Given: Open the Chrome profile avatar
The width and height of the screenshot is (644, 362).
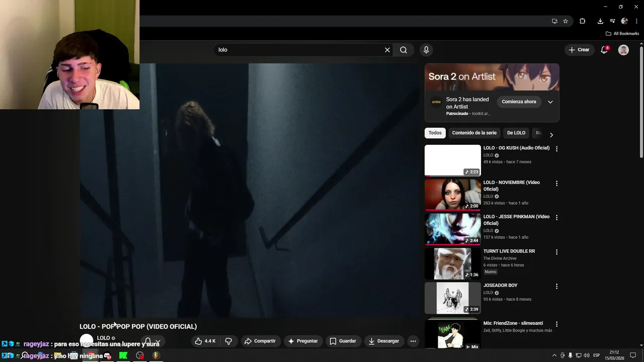Looking at the screenshot, I should tap(624, 21).
